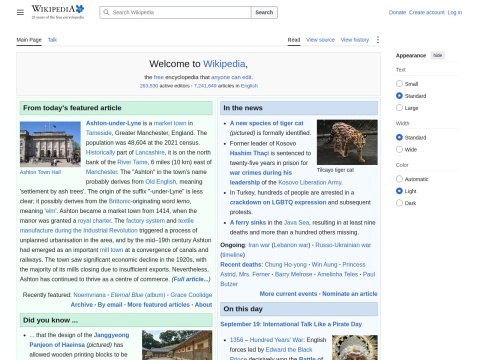The image size is (480, 360).
Task: Open the A ferry sinks link
Action: coord(248,222)
